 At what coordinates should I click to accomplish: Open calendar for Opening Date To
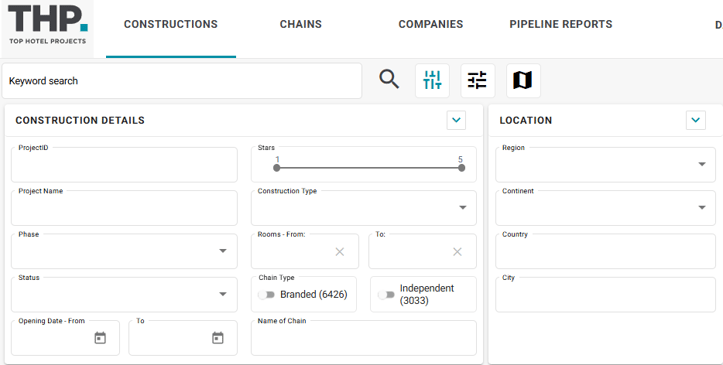[218, 338]
